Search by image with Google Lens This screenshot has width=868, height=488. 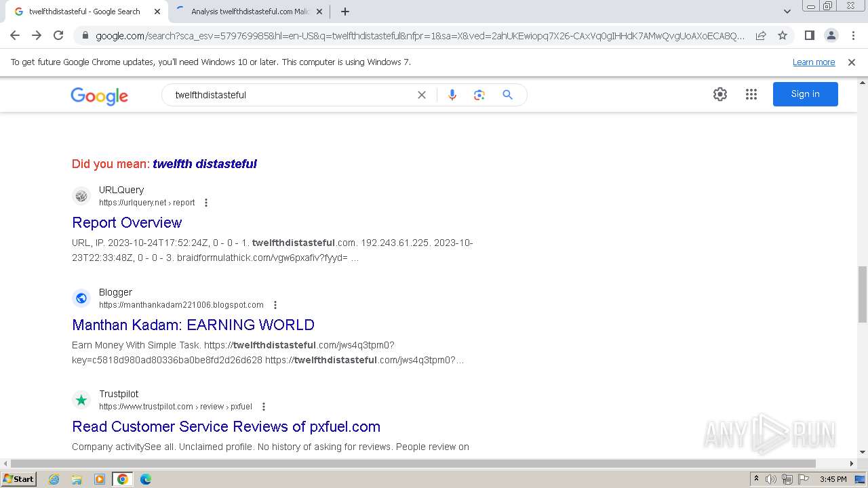tap(479, 95)
